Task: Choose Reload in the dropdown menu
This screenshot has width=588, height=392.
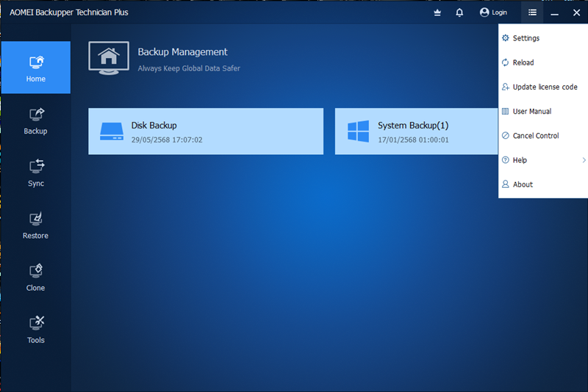Action: tap(543, 62)
